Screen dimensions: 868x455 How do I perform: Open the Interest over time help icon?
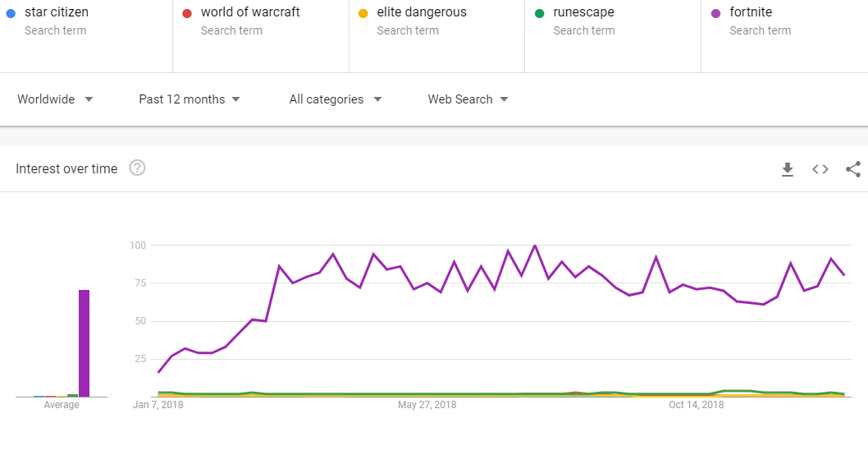click(x=137, y=168)
